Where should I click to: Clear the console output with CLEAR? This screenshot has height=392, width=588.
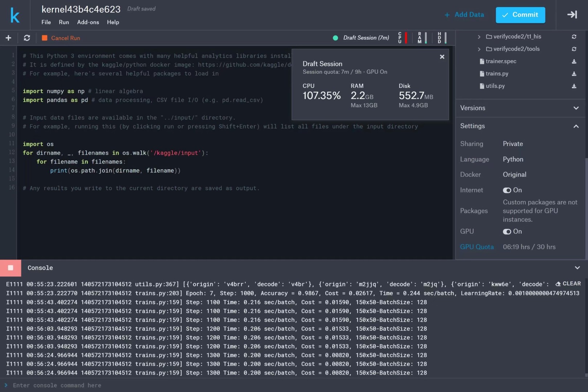[x=568, y=283]
